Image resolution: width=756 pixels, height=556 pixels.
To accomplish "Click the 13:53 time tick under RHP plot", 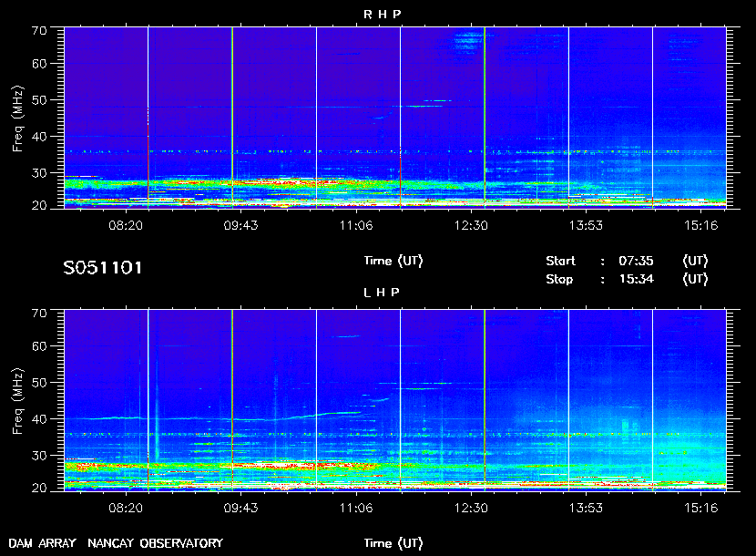I will pos(586,225).
